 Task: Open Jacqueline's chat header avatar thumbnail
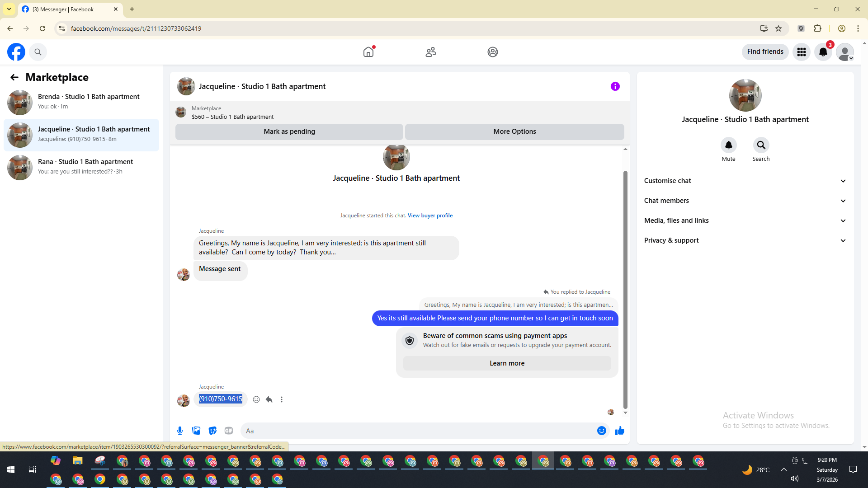click(186, 86)
